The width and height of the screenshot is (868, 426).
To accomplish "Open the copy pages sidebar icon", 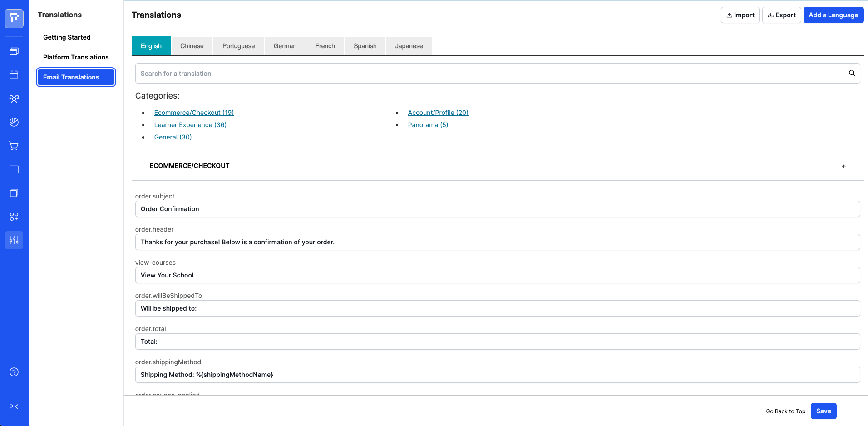I will (14, 193).
